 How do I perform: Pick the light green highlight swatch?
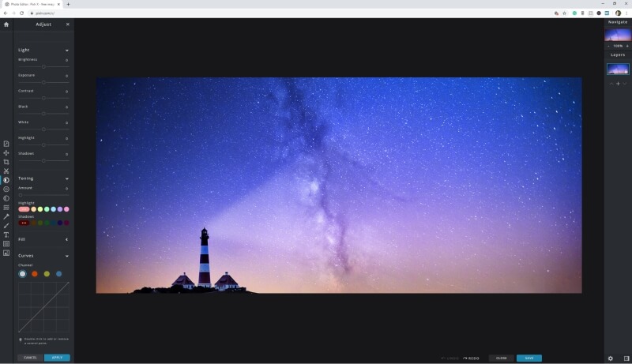point(47,209)
